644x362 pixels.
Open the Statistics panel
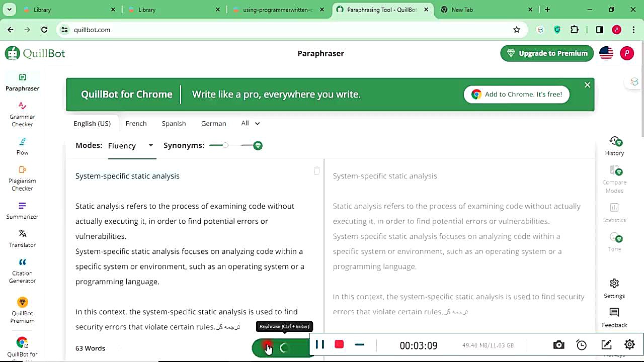tap(614, 213)
